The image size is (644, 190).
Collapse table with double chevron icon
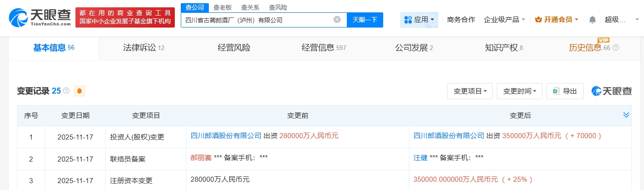(x=626, y=115)
